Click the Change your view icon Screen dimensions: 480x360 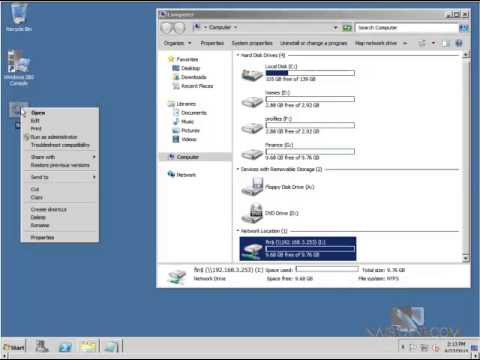point(422,43)
